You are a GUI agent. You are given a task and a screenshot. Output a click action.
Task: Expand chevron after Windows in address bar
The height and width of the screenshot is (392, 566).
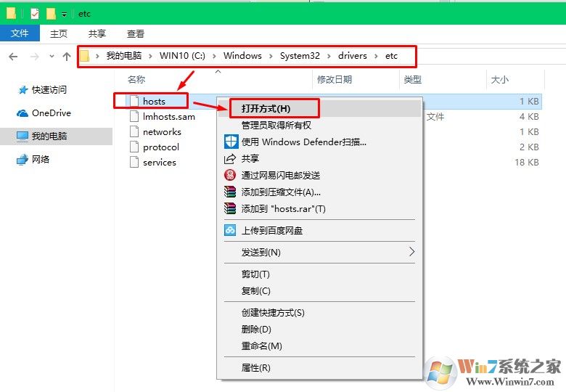coord(271,56)
